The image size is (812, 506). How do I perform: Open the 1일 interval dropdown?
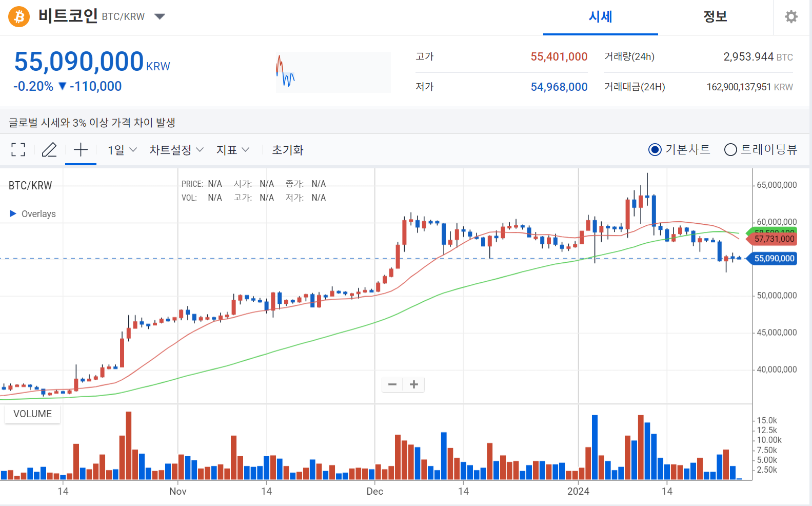coord(122,150)
